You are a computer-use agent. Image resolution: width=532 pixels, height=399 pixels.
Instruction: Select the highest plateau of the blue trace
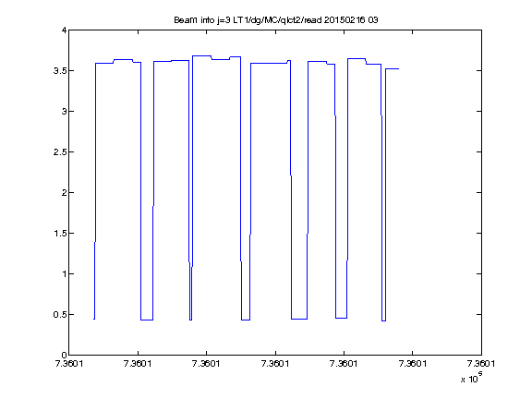(202, 56)
